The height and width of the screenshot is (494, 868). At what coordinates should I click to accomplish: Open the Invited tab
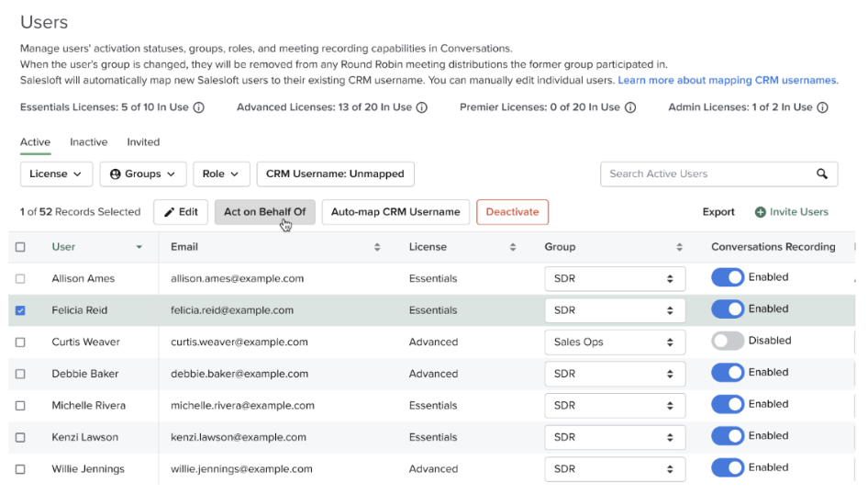tap(143, 142)
